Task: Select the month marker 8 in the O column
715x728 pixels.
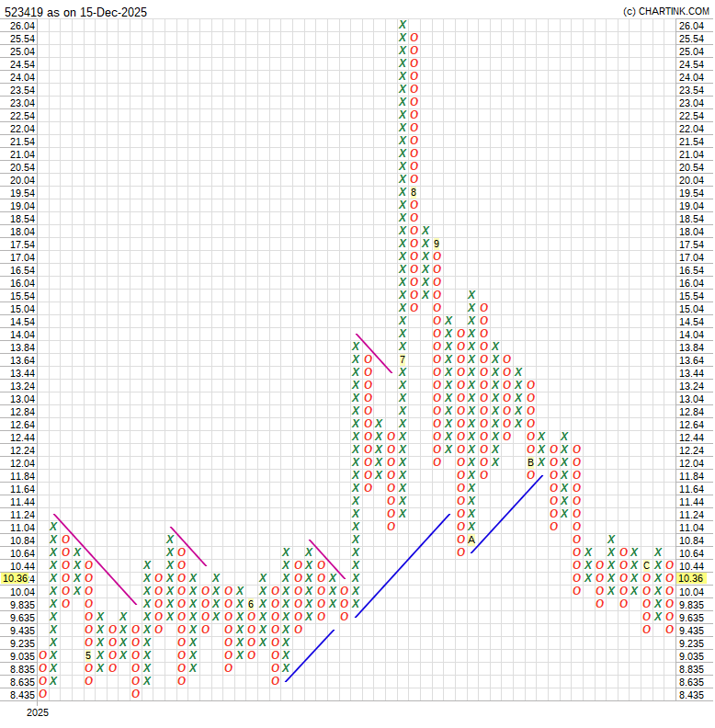Action: click(414, 192)
